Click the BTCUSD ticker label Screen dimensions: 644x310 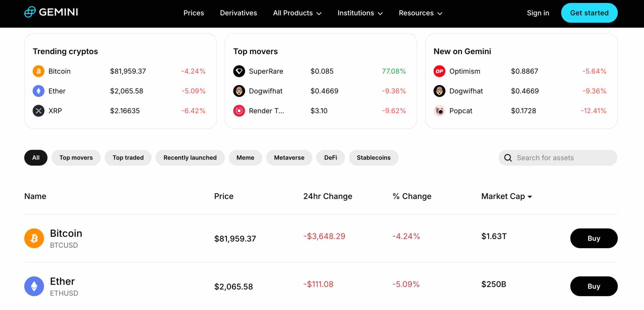(x=64, y=245)
